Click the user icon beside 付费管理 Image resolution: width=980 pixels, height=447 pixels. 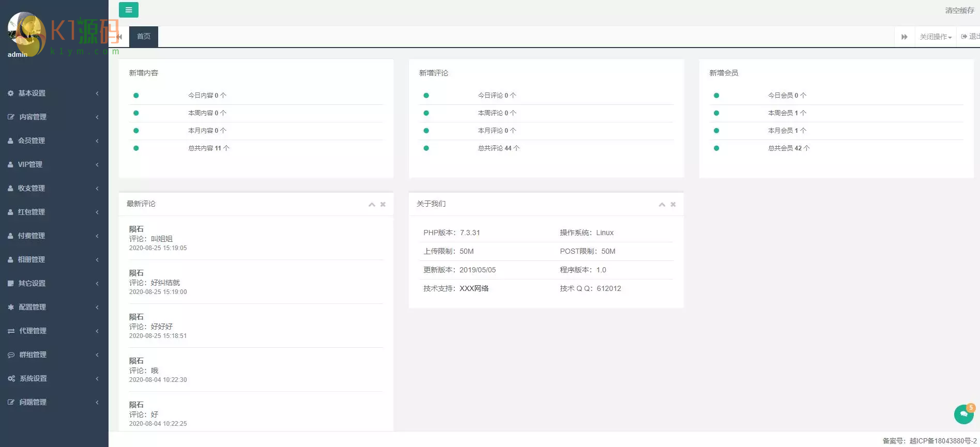(x=10, y=236)
